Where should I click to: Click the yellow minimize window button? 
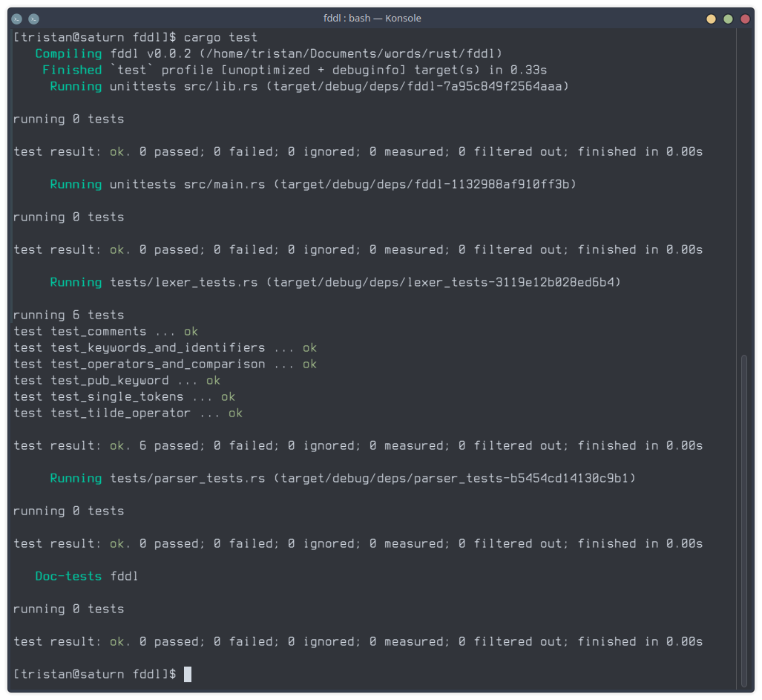(x=711, y=19)
